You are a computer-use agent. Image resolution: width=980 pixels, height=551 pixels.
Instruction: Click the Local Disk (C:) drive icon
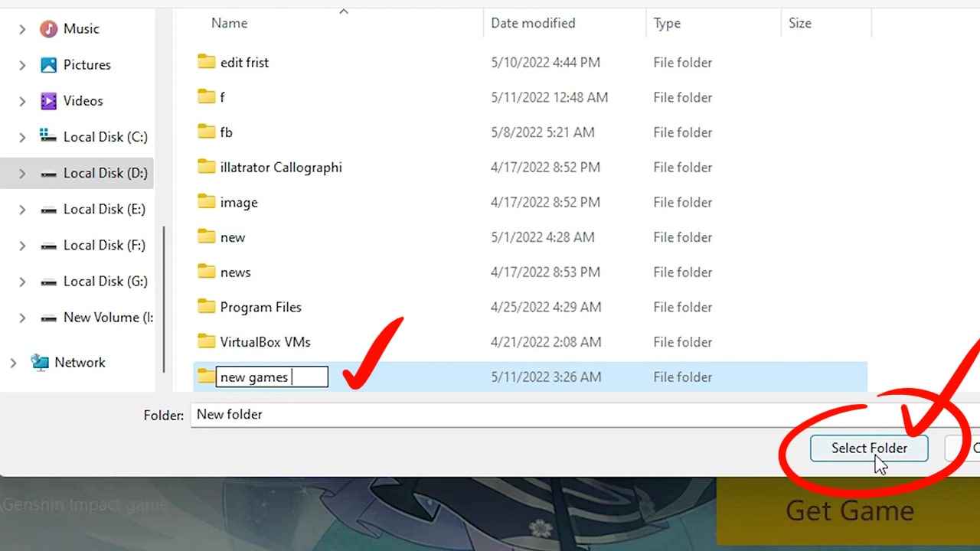[x=49, y=137]
